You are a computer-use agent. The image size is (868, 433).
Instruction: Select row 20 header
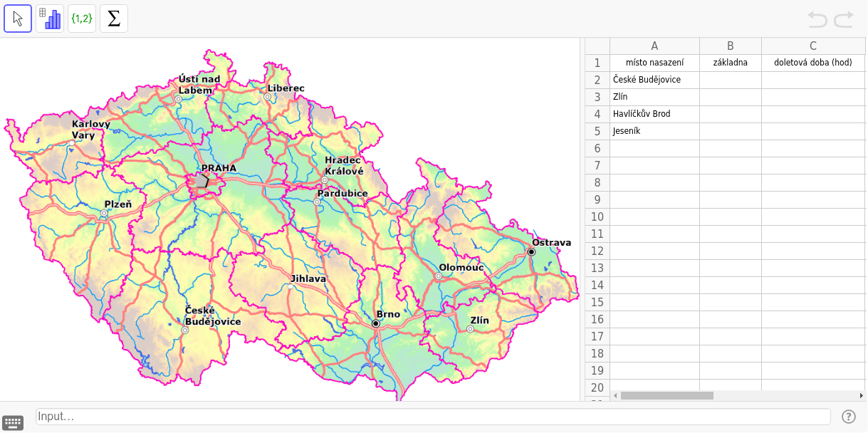click(x=597, y=387)
